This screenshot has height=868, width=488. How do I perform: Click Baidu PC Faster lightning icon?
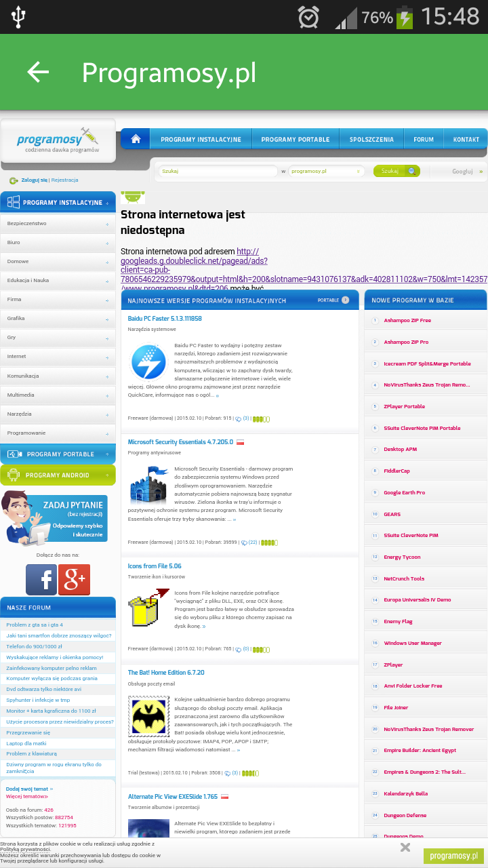click(148, 362)
